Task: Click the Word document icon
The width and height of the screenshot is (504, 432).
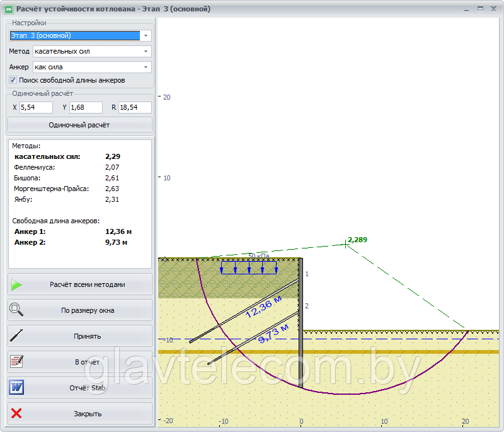Action: pyautogui.click(x=16, y=387)
